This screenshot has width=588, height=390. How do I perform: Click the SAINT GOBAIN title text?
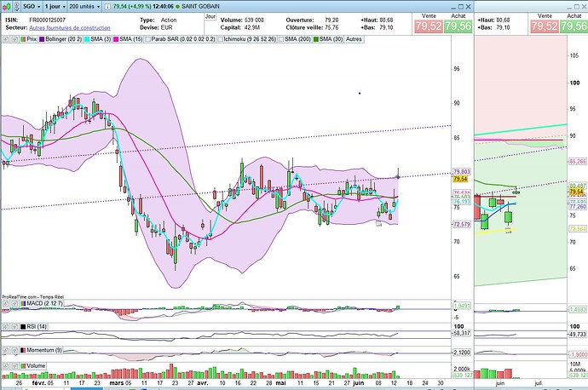(x=200, y=6)
